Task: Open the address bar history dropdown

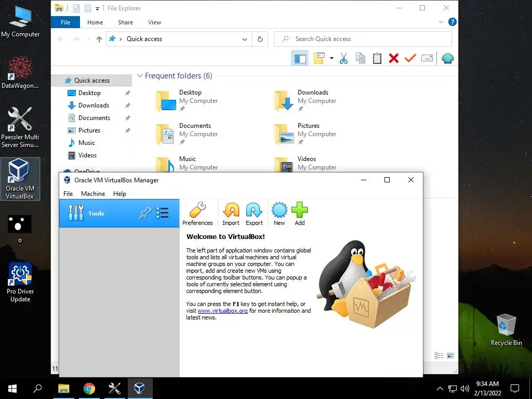Action: pyautogui.click(x=245, y=39)
